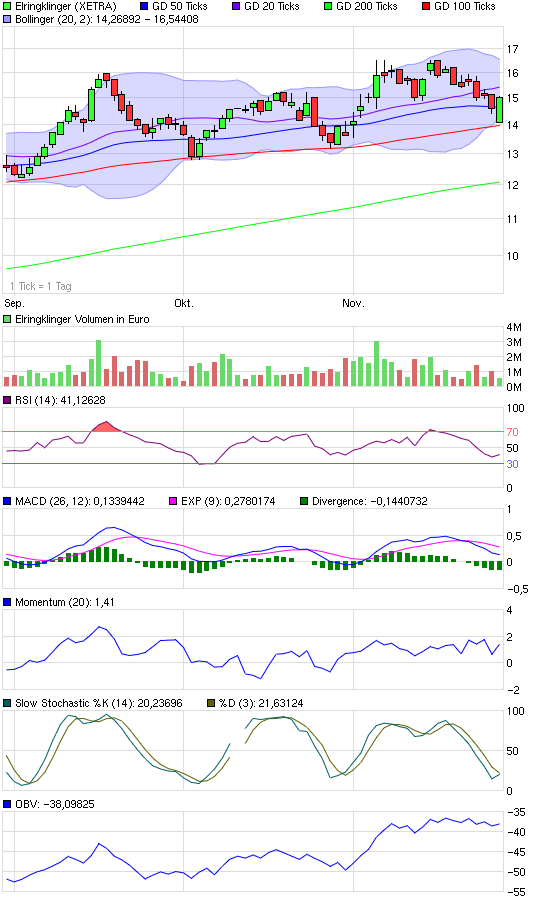Click the last green candlestick on price chart
545x913 pixels.
[x=499, y=110]
